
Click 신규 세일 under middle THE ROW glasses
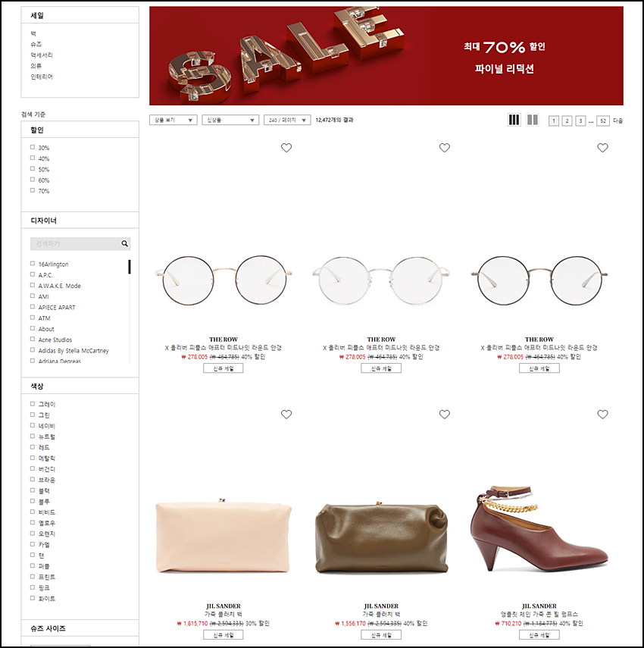coord(381,368)
